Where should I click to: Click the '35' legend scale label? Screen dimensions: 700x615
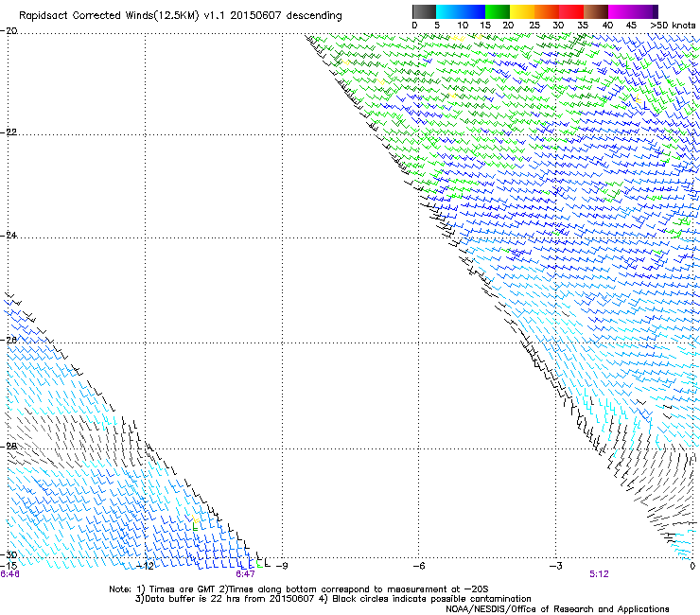pos(583,26)
